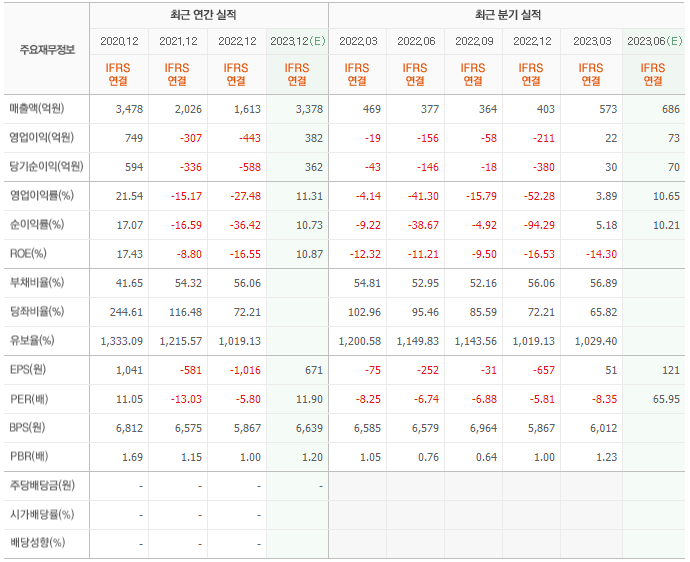Click the 121 EPS estimate value

[671, 370]
